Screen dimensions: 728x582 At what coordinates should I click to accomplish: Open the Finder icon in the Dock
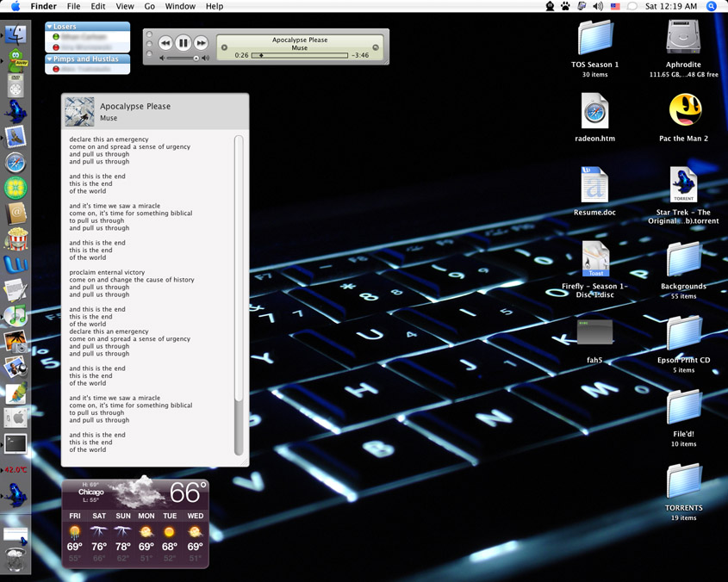[x=16, y=35]
